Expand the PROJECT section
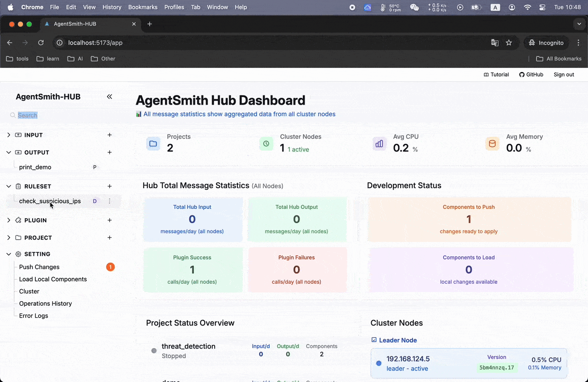Screen dimensions: 588x382 tap(9, 238)
